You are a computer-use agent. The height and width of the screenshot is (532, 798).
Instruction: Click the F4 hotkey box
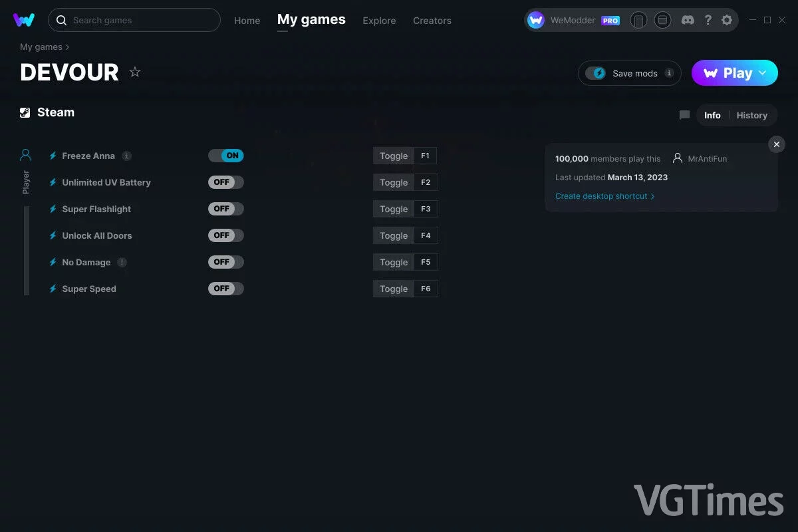(x=426, y=235)
